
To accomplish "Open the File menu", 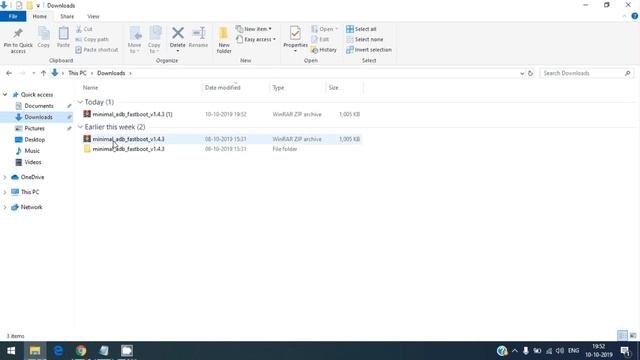I will 13,16.
